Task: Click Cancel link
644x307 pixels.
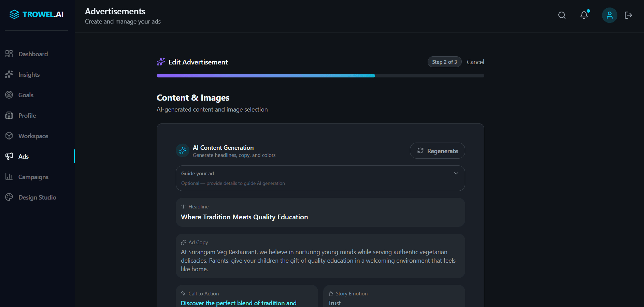Action: click(475, 62)
